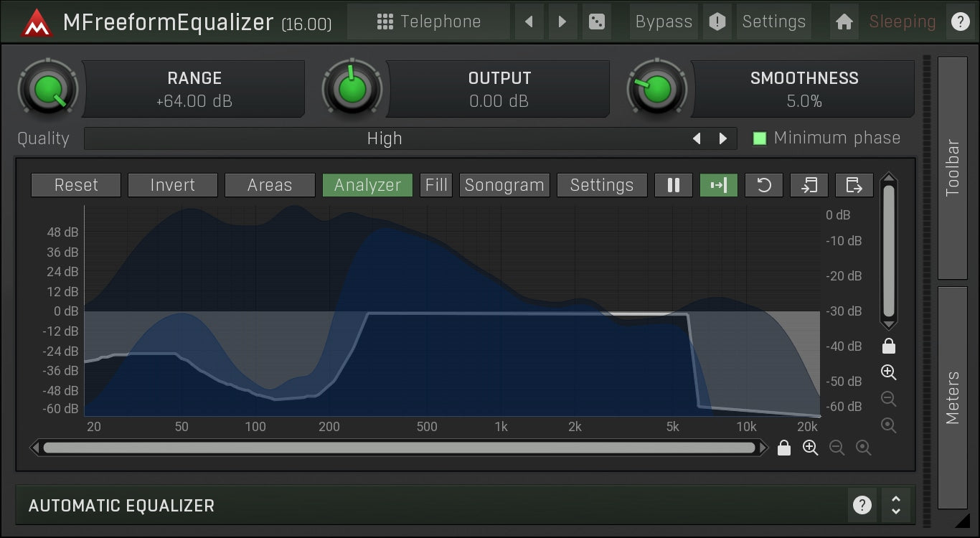Toggle the Fill button
Image resolution: width=980 pixels, height=538 pixels.
[436, 185]
